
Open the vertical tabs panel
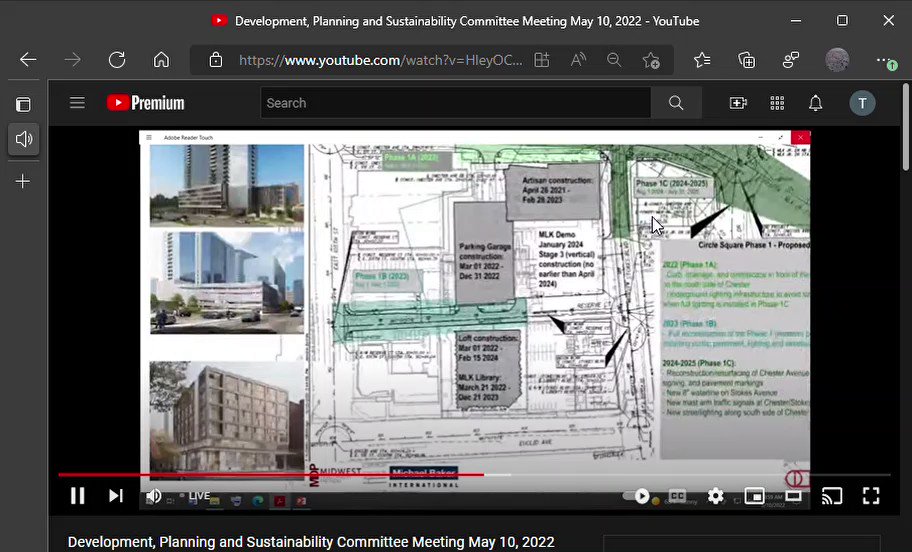(x=23, y=104)
